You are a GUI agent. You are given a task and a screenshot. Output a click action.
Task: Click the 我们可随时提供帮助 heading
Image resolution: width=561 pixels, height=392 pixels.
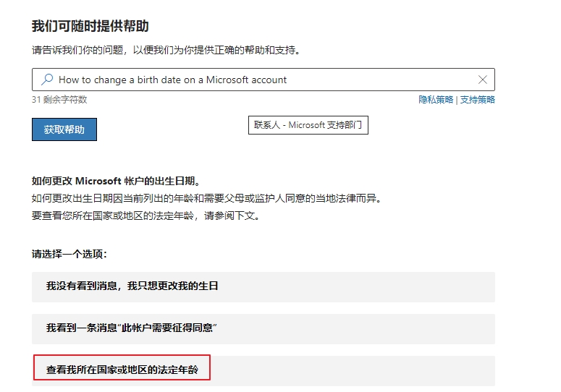coord(90,26)
